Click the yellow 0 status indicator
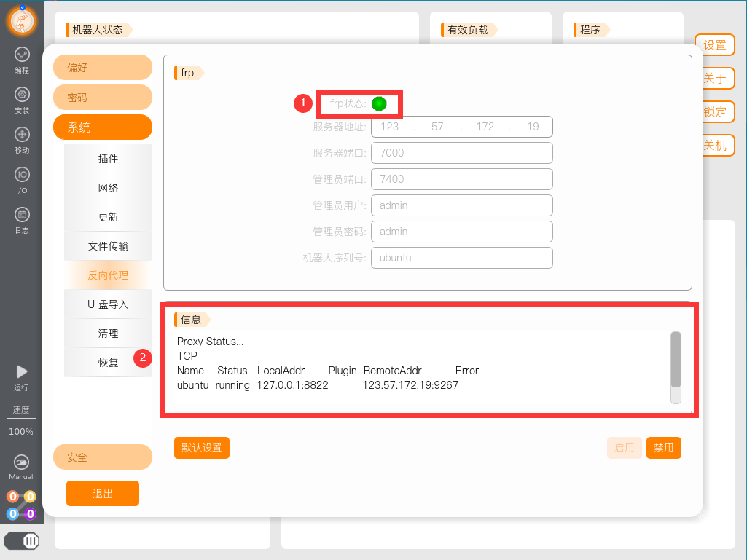 coord(30,497)
